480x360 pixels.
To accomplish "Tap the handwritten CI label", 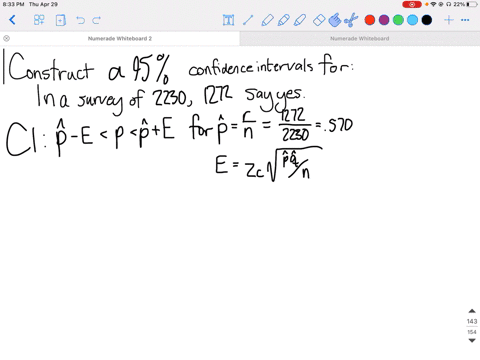I will (22, 139).
